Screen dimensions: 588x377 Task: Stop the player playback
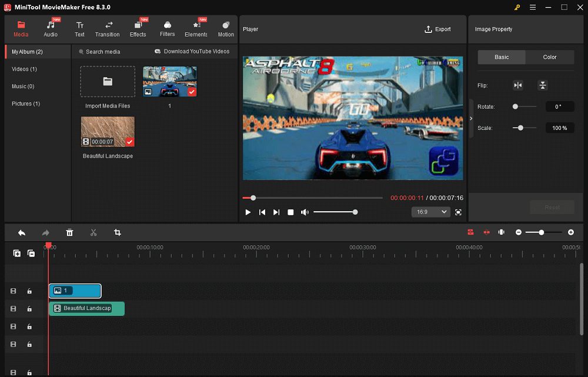(290, 212)
